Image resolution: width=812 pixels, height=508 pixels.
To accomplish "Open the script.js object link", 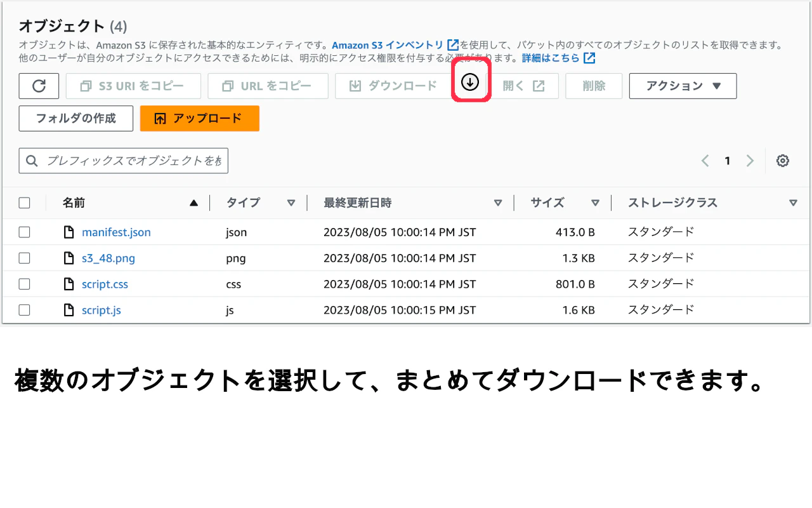I will click(x=101, y=310).
